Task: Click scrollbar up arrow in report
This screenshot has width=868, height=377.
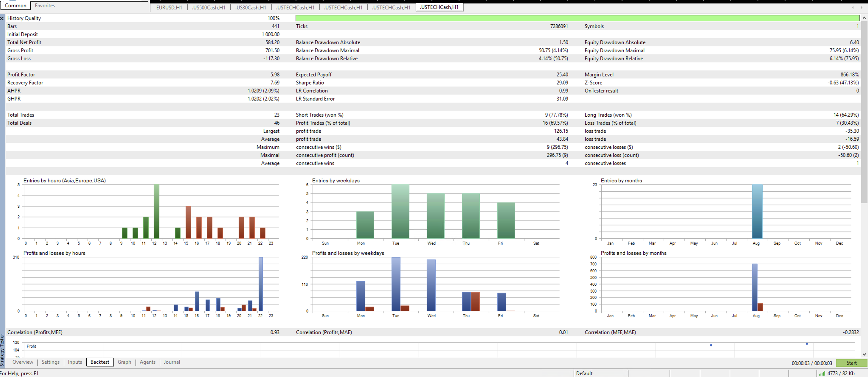Action: coord(864,18)
